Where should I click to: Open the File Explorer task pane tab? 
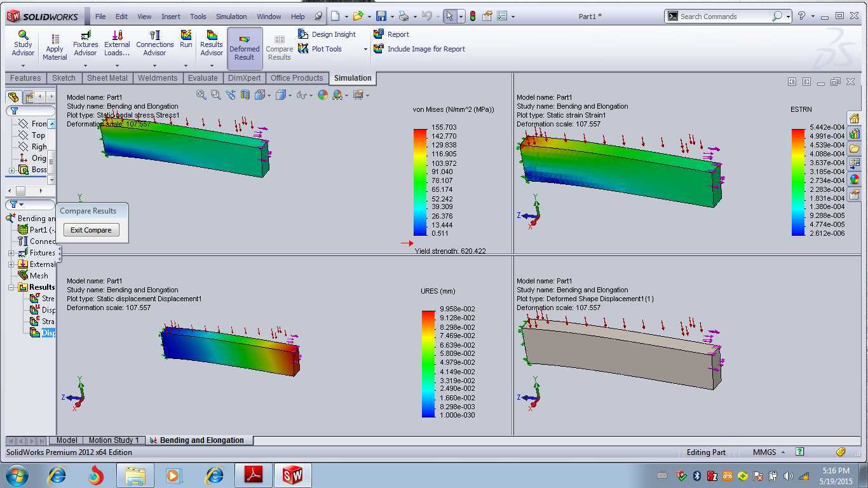point(854,149)
